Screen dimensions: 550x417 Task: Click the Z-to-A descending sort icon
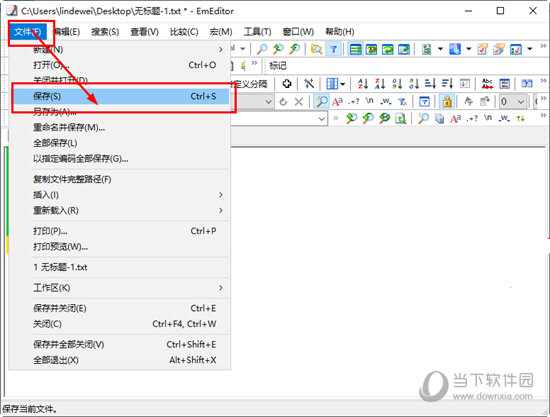coord(380,83)
